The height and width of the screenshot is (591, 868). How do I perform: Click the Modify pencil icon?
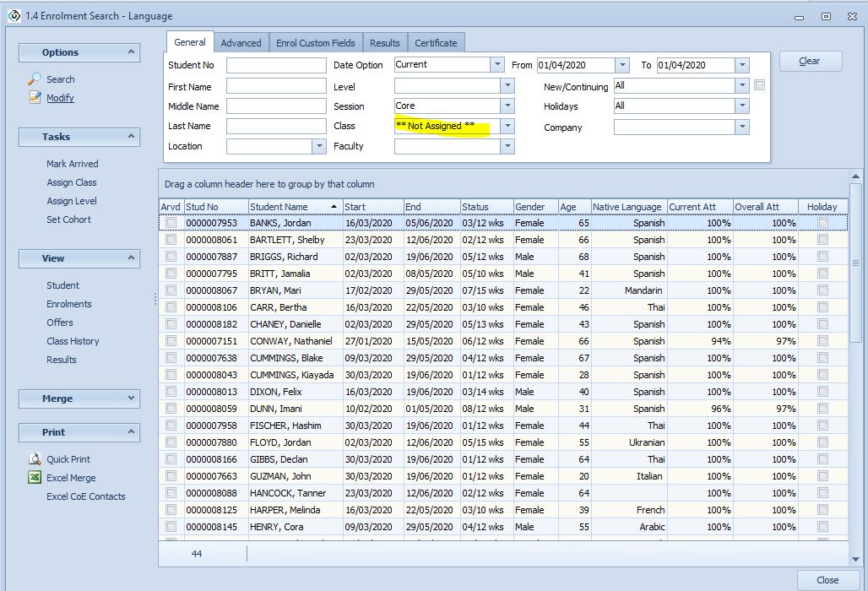35,98
